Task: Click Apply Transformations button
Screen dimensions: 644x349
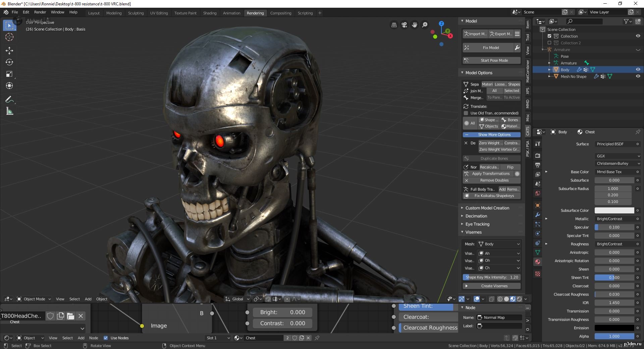Action: tap(488, 173)
